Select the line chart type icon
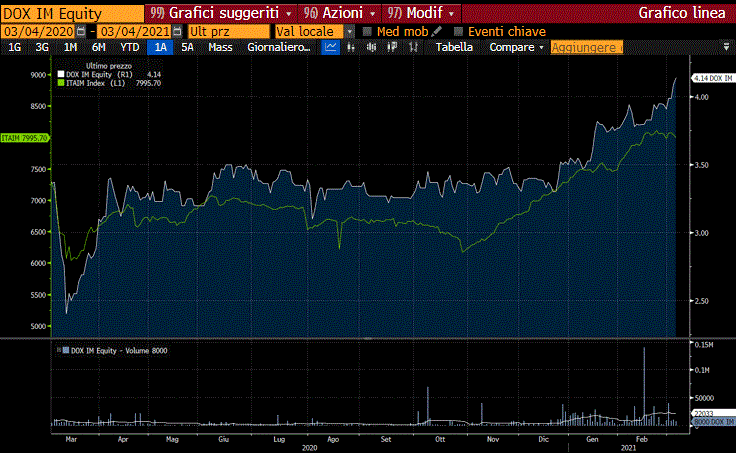Screen dimensions: 736x453 point(331,47)
